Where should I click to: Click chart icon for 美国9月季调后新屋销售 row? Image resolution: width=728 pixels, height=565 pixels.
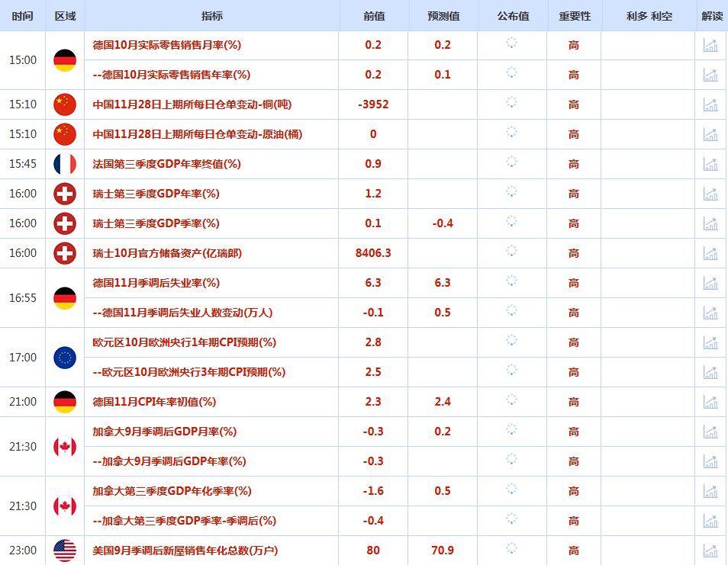pyautogui.click(x=710, y=551)
